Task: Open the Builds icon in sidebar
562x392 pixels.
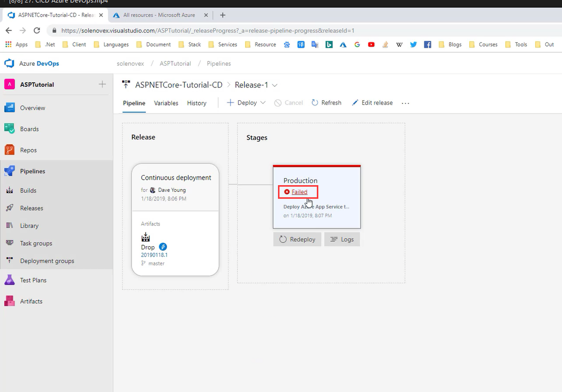Action: [10, 190]
